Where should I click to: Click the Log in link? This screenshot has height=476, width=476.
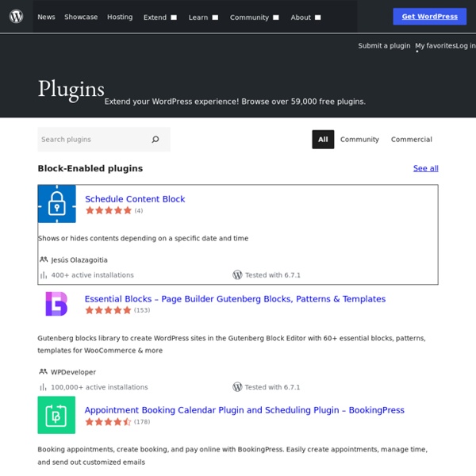pyautogui.click(x=466, y=46)
